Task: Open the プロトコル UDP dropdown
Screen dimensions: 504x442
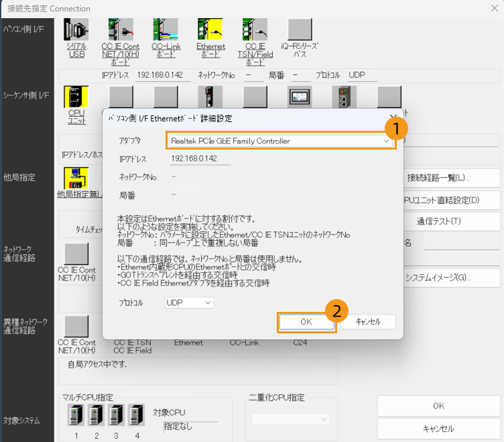Action: (189, 302)
